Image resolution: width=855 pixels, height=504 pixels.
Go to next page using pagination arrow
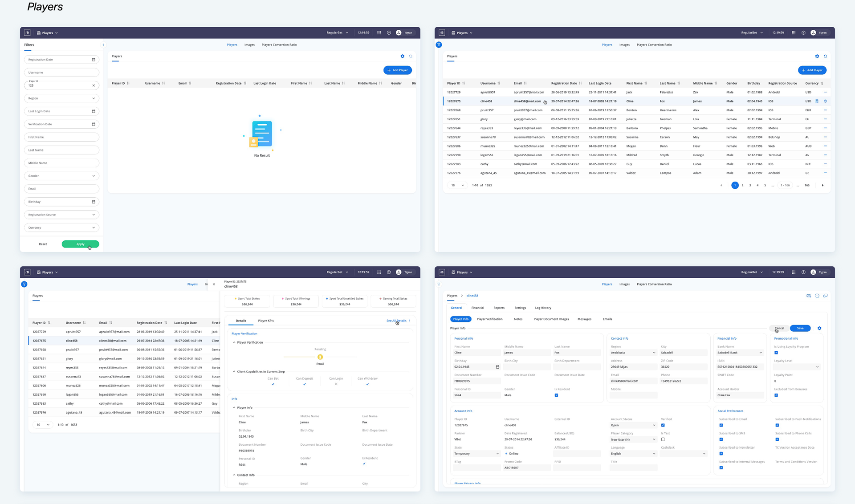click(822, 185)
